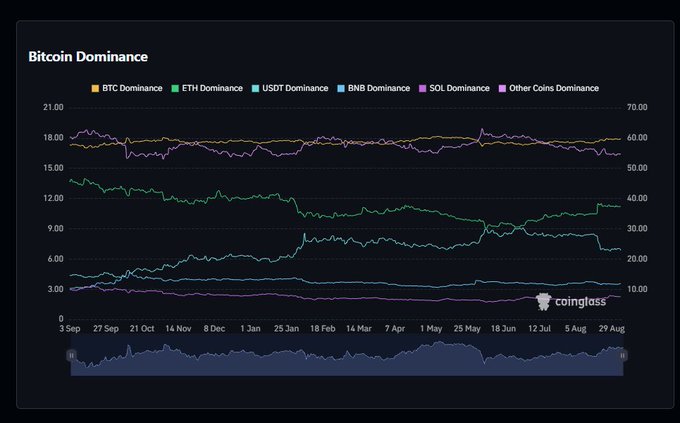Click the 30.00 right axis value
This screenshot has height=423, width=680.
637,228
